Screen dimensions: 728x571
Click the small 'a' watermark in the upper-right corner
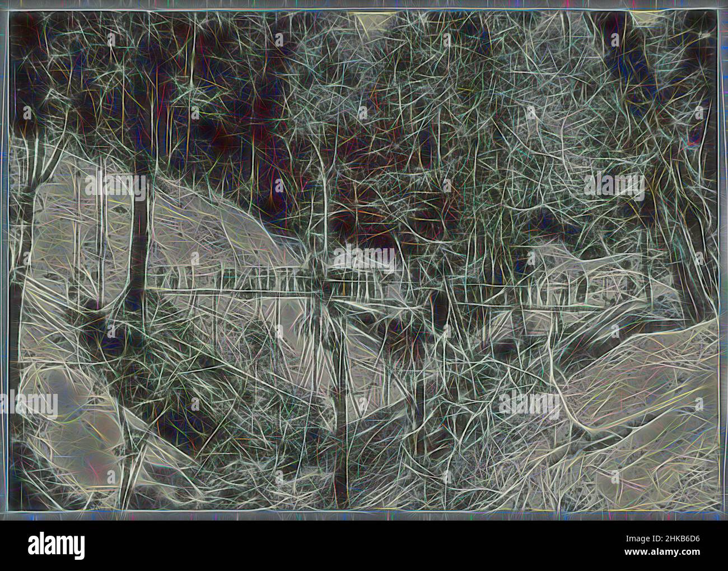[x=615, y=40]
